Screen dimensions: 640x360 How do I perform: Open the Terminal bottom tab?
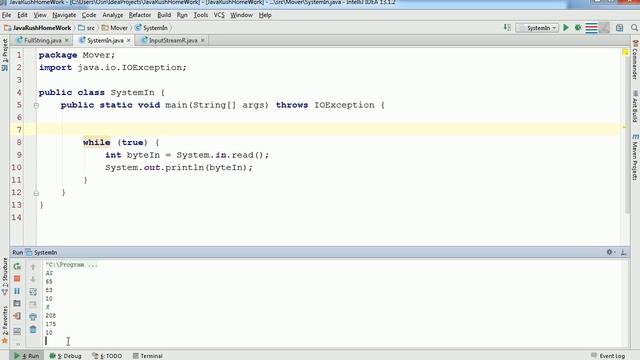(x=148, y=356)
